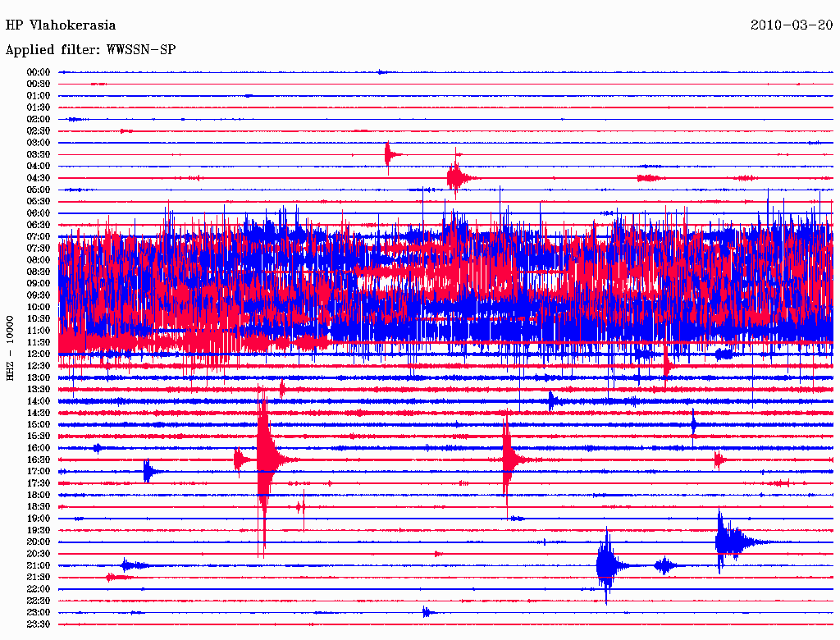
Task: Click the 08:00 time label
Action: click(x=39, y=260)
